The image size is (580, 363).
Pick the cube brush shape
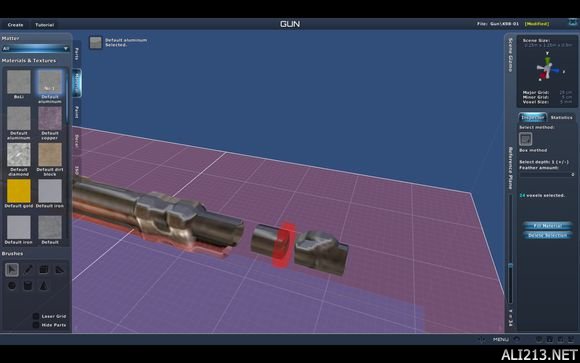(44, 269)
